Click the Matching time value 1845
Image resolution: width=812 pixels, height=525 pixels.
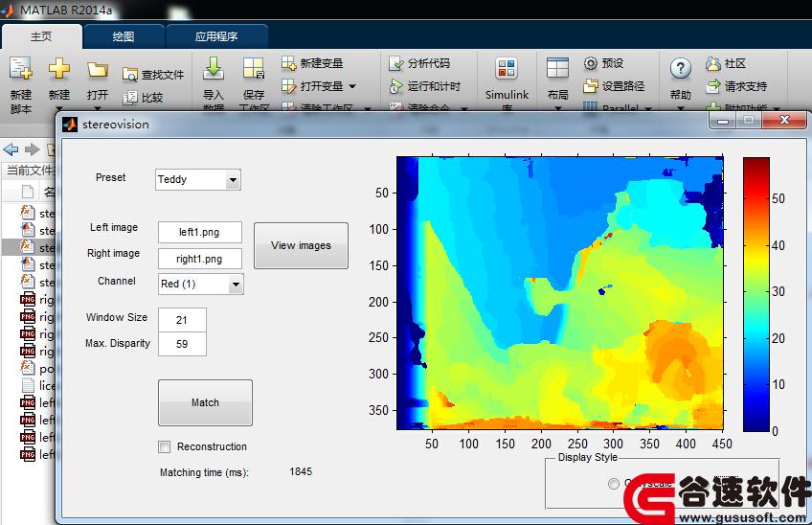point(301,471)
